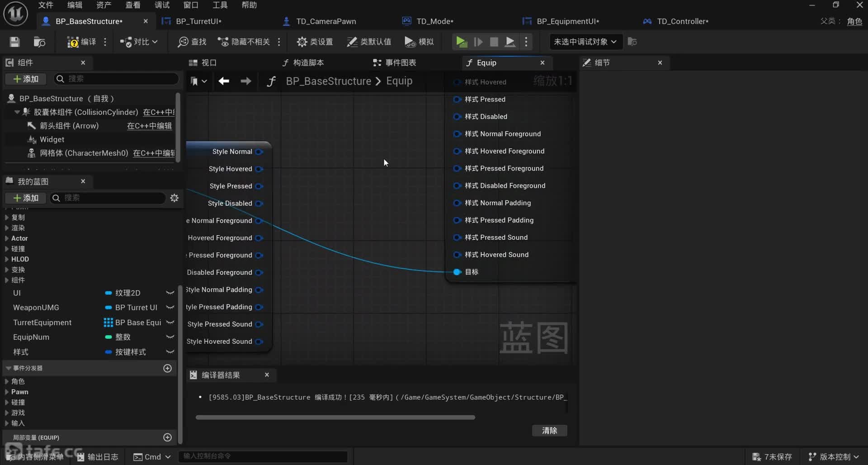868x465 pixels.
Task: Open the debug object dropdown (未选中调试对象)
Action: [x=585, y=42]
